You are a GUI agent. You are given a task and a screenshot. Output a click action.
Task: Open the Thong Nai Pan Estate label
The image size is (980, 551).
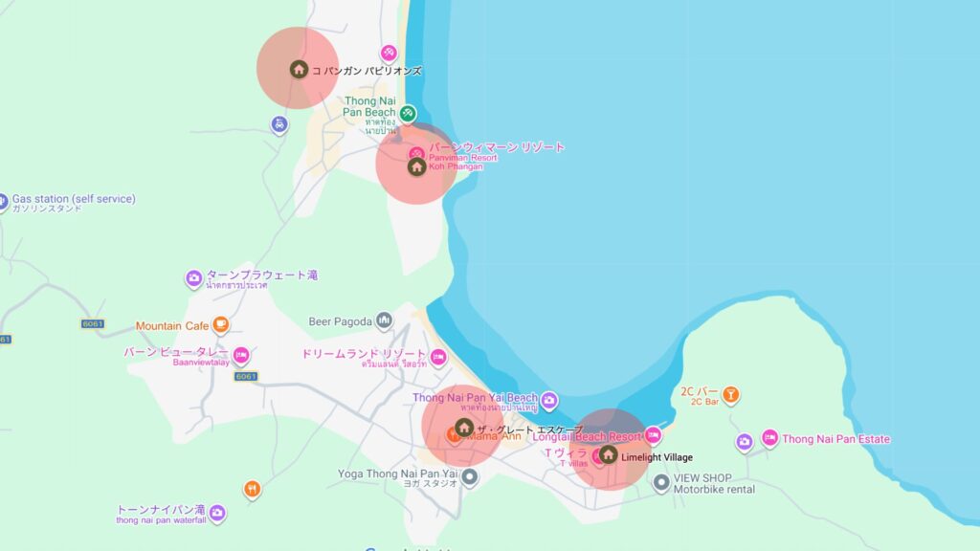click(x=835, y=439)
